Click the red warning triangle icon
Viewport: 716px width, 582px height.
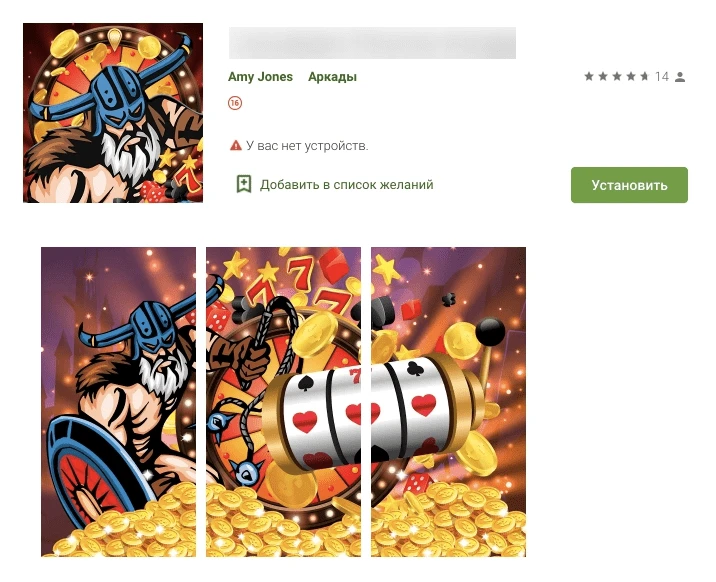point(236,146)
